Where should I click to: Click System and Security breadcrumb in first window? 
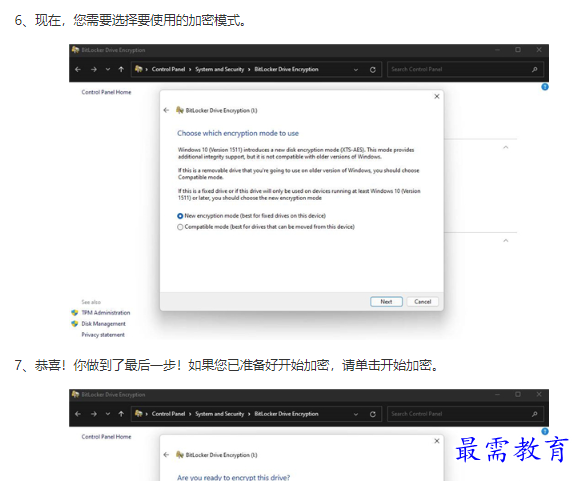[219, 69]
